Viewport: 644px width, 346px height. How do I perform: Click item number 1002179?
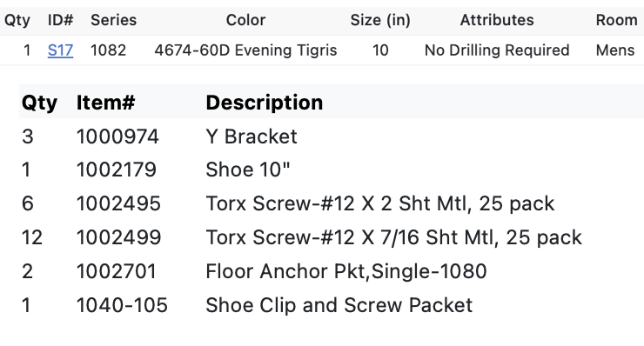(x=117, y=170)
